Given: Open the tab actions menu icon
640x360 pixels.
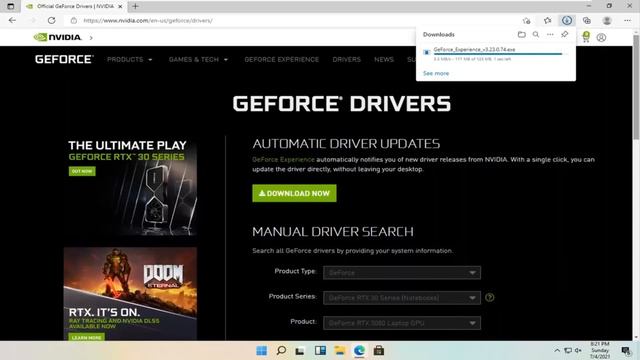Looking at the screenshot, I should click(11, 6).
